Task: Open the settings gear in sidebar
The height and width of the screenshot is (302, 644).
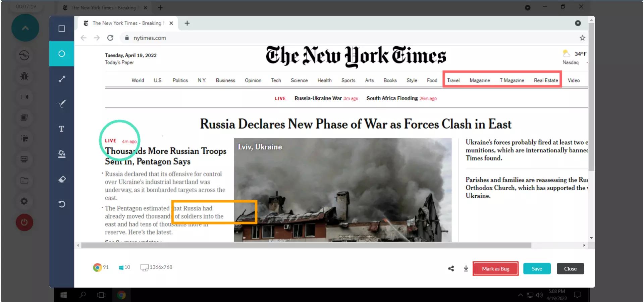Action: click(24, 201)
